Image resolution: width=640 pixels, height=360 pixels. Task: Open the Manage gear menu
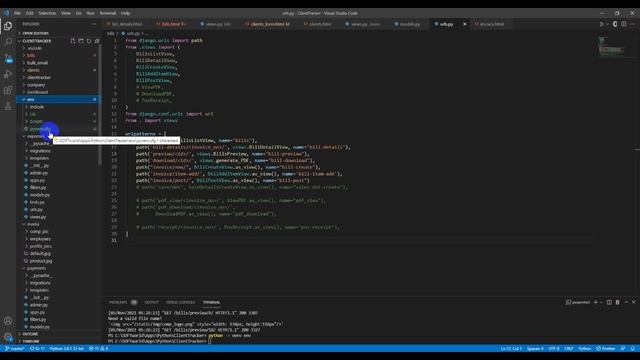point(8,337)
